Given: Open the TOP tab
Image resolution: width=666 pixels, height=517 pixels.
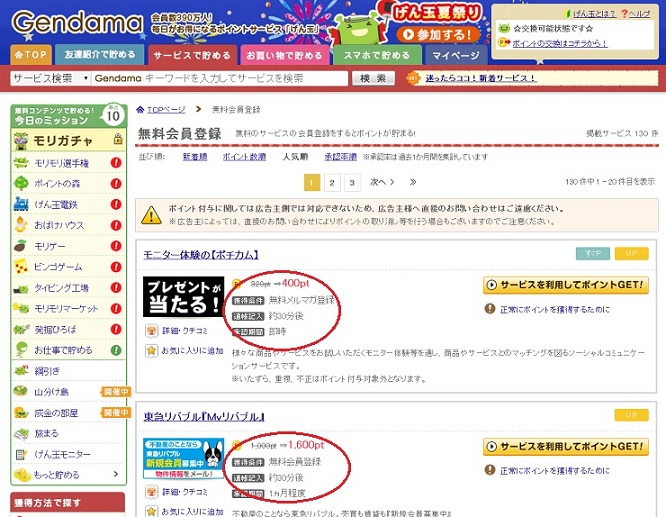Looking at the screenshot, I should 31,55.
